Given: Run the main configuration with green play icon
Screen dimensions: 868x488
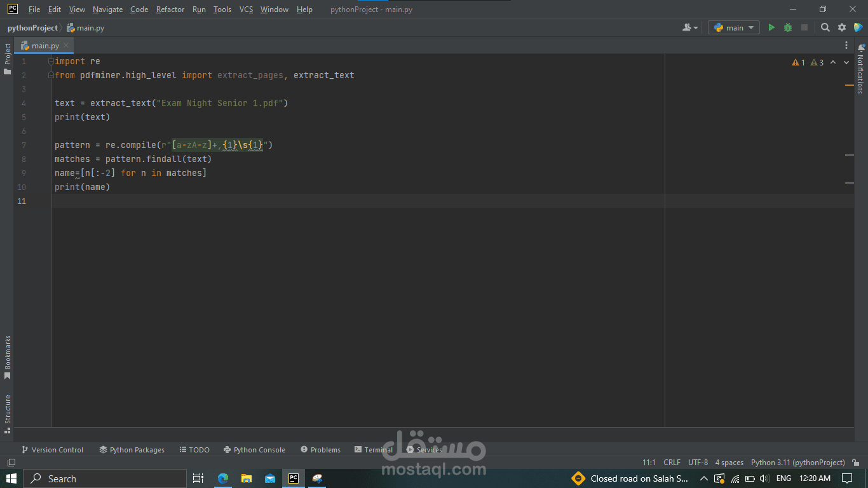Looking at the screenshot, I should coord(771,27).
